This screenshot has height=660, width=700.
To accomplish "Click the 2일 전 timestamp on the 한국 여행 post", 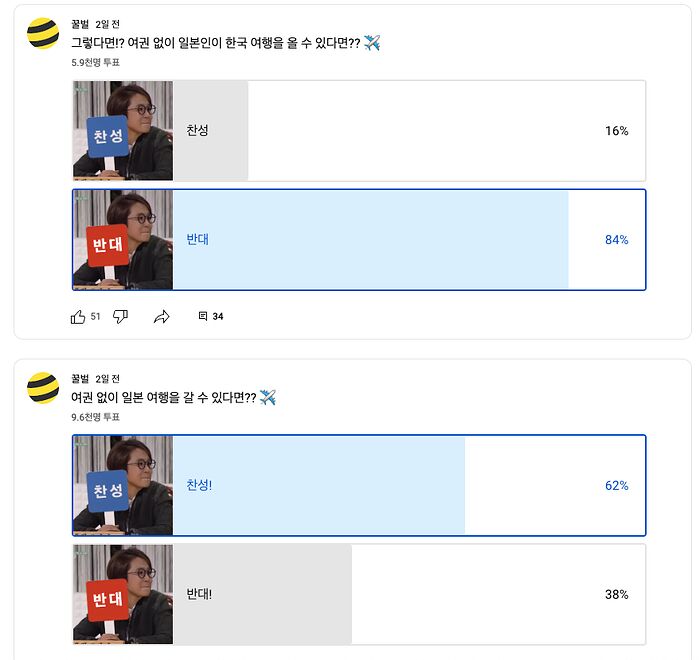I will [108, 24].
